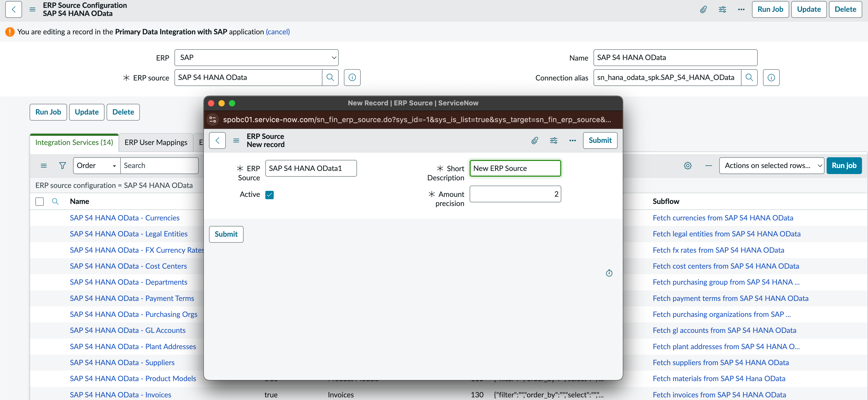Preview Connection alias record info icon
The image size is (868, 400).
pyautogui.click(x=771, y=78)
